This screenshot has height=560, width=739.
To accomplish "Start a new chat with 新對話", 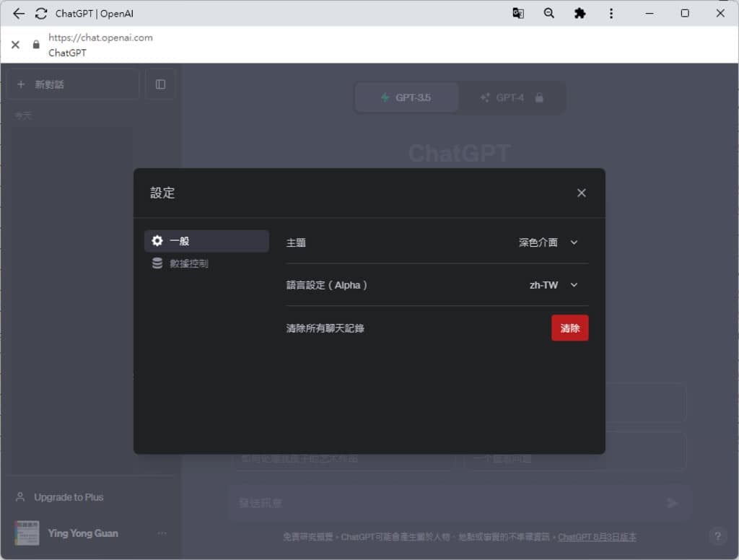I will click(x=73, y=84).
